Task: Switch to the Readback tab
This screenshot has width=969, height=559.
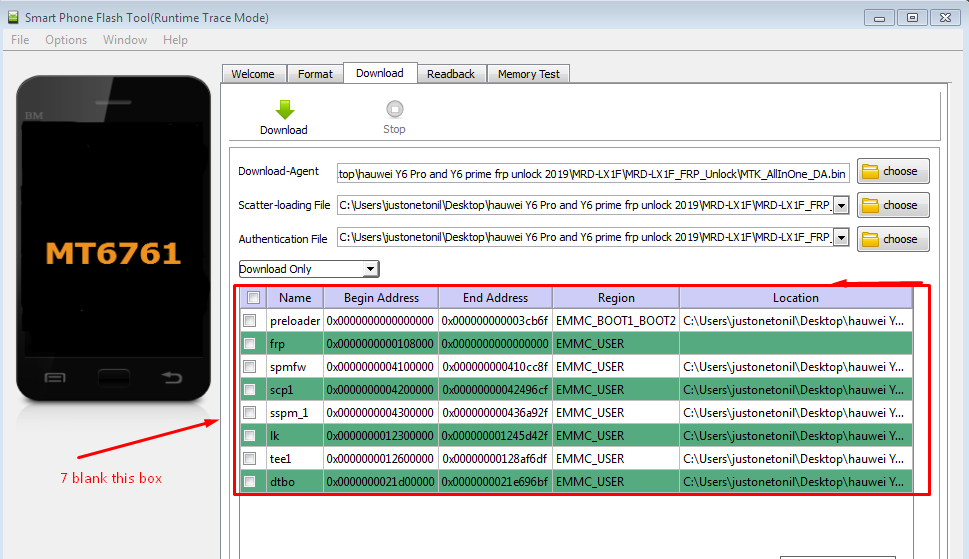Action: (451, 74)
